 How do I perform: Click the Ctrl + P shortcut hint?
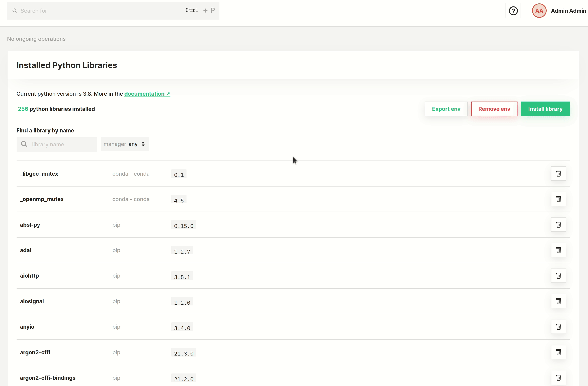(200, 10)
